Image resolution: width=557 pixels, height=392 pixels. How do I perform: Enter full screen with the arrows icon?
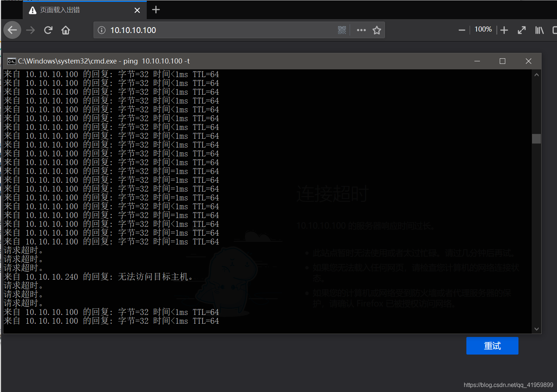(522, 30)
